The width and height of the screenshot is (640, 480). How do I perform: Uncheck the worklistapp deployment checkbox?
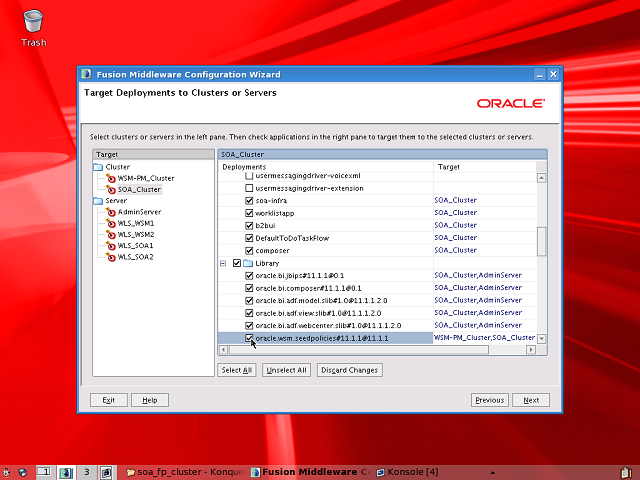[249, 213]
